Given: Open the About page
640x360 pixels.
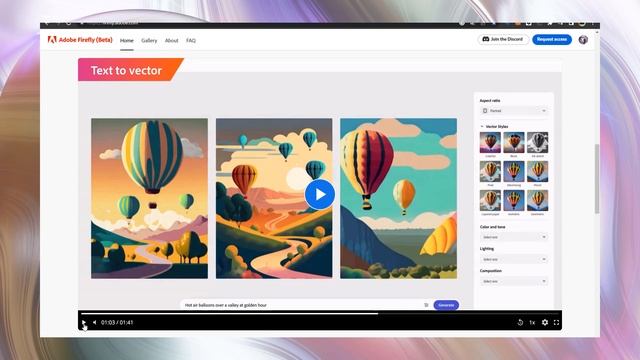Looking at the screenshot, I should pyautogui.click(x=171, y=40).
